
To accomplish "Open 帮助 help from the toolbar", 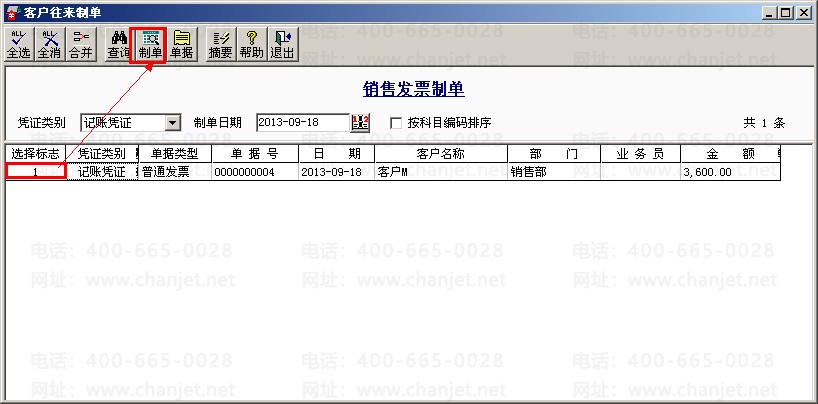I will (251, 44).
